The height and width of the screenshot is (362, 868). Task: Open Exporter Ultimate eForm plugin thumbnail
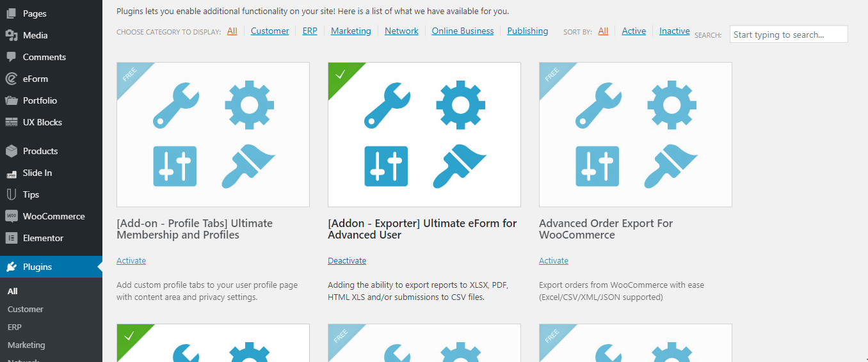(424, 134)
